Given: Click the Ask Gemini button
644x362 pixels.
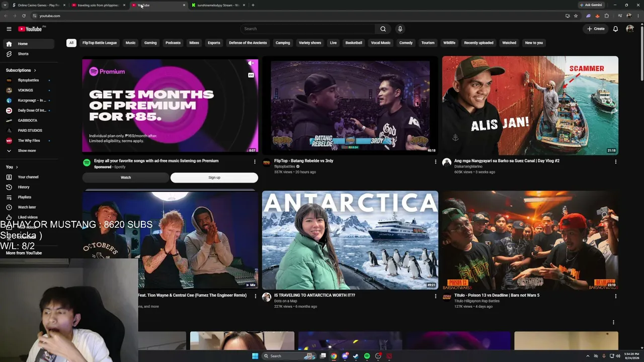Looking at the screenshot, I should pos(591,5).
